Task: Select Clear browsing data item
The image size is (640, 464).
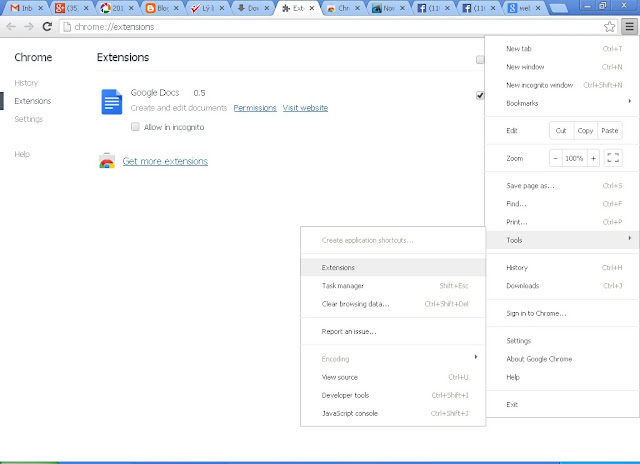Action: click(x=393, y=304)
